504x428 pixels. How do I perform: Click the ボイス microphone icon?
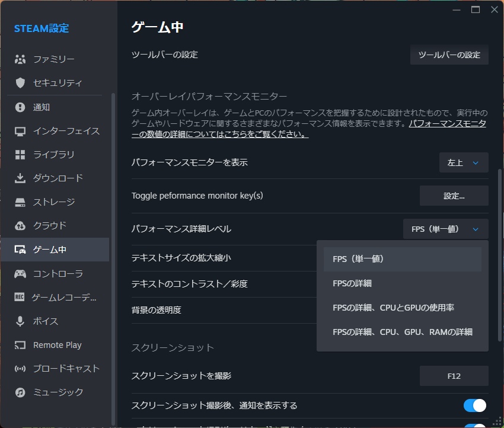pyautogui.click(x=20, y=321)
